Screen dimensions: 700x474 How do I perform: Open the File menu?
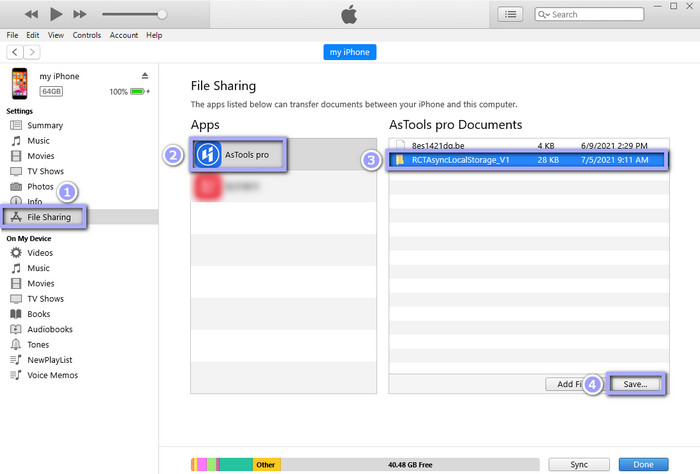12,35
